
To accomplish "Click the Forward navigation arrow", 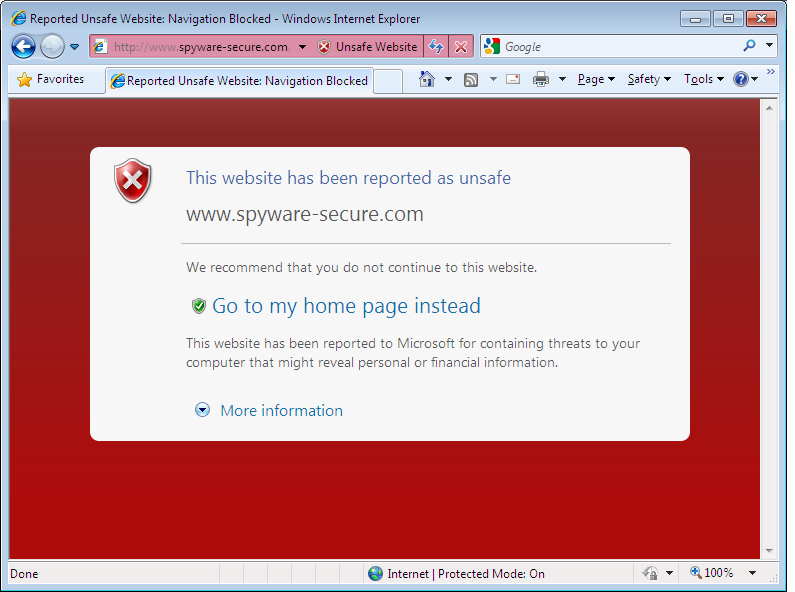I will (x=52, y=47).
